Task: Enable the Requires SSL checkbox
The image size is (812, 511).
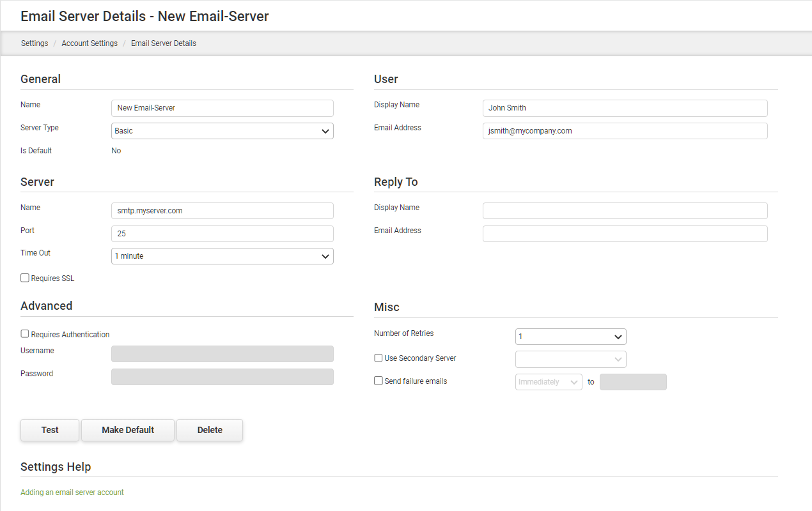Action: point(25,278)
